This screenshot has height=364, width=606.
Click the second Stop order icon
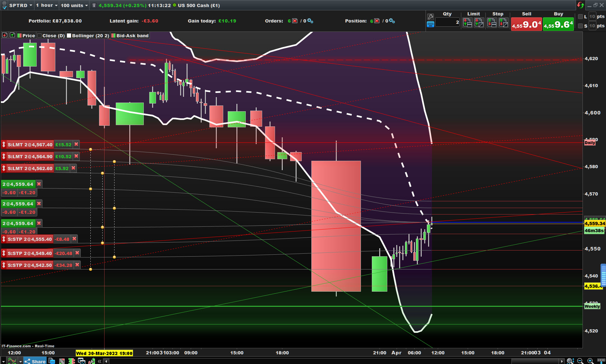click(503, 23)
